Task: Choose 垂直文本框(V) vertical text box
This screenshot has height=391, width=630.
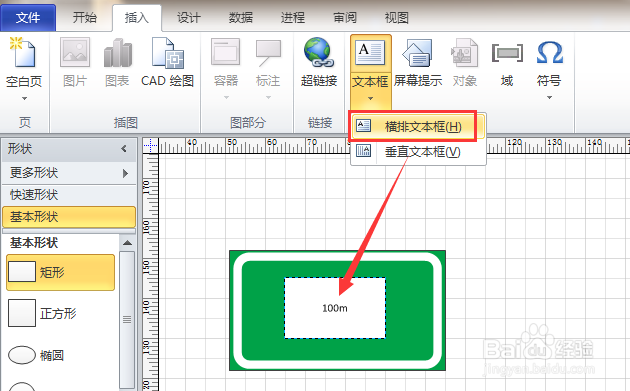Action: [x=417, y=152]
